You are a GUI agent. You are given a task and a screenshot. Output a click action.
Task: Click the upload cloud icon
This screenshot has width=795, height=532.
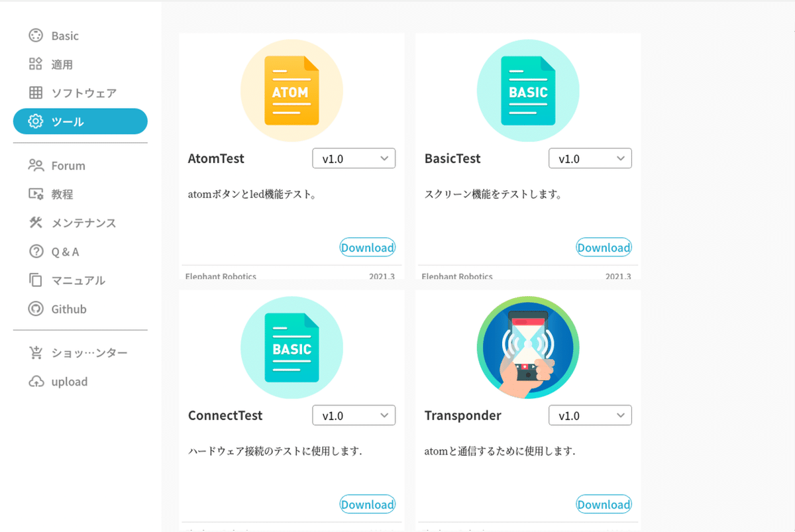coord(34,381)
